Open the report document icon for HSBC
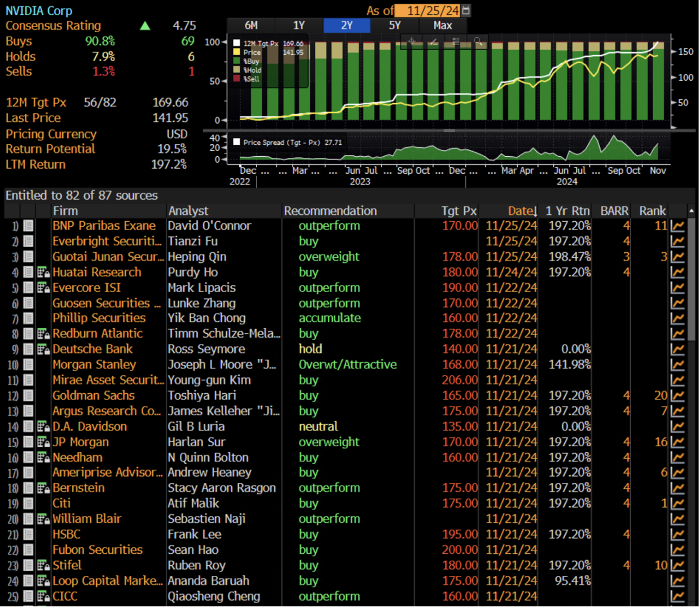This screenshot has height=612, width=700. pos(28,535)
